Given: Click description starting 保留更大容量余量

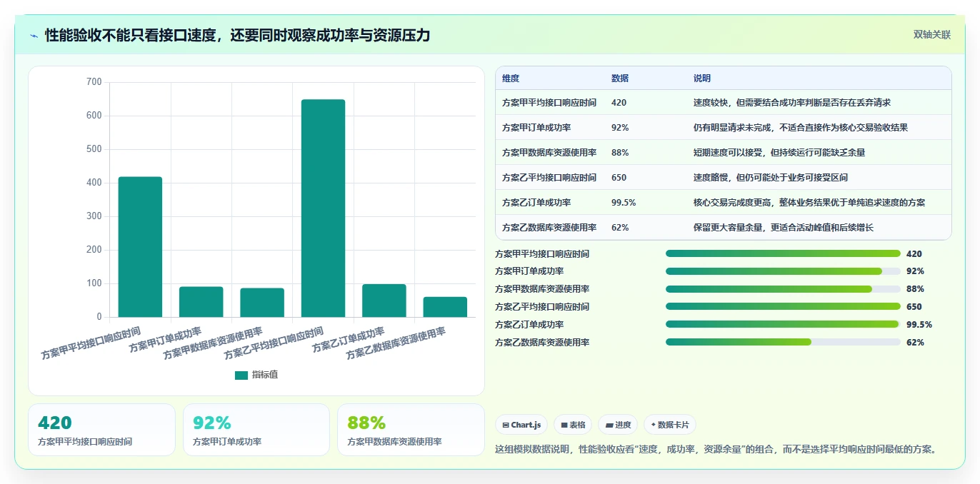Looking at the screenshot, I should coord(784,228).
